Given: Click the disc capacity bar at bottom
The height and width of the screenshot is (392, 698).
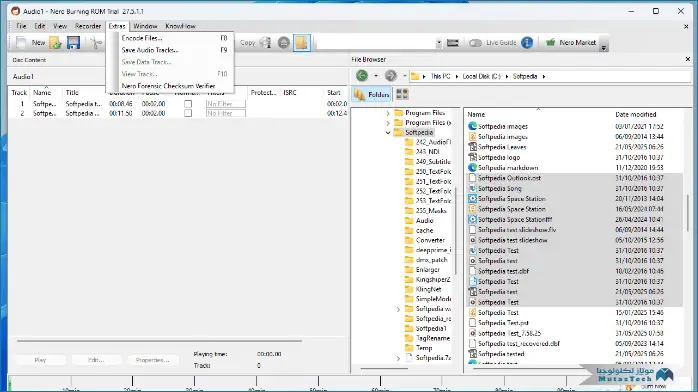Looking at the screenshot, I should tap(312, 383).
